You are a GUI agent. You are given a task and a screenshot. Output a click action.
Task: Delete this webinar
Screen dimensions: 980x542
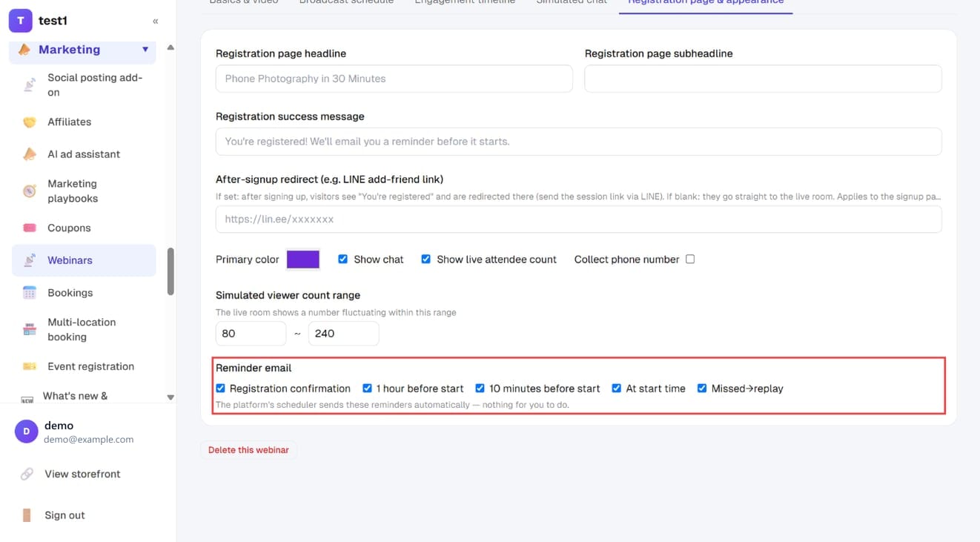pos(248,450)
